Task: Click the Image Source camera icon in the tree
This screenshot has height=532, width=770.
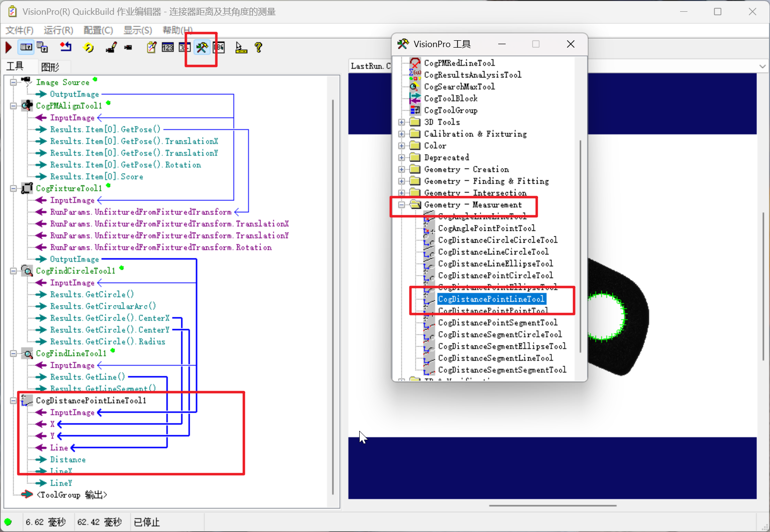Action: pos(27,82)
